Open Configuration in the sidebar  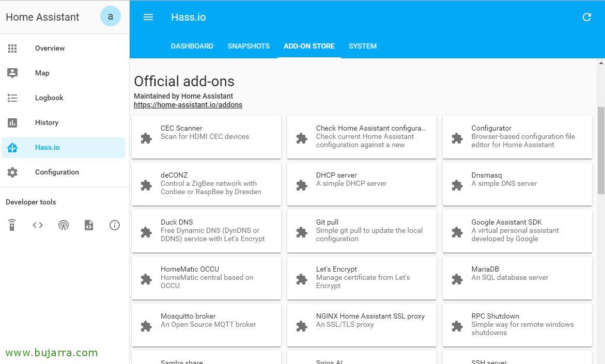(63, 172)
